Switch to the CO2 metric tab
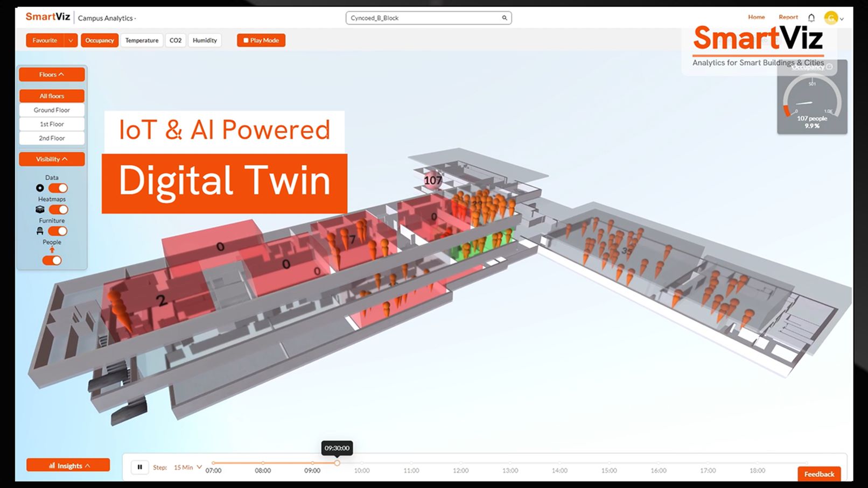 coord(175,40)
